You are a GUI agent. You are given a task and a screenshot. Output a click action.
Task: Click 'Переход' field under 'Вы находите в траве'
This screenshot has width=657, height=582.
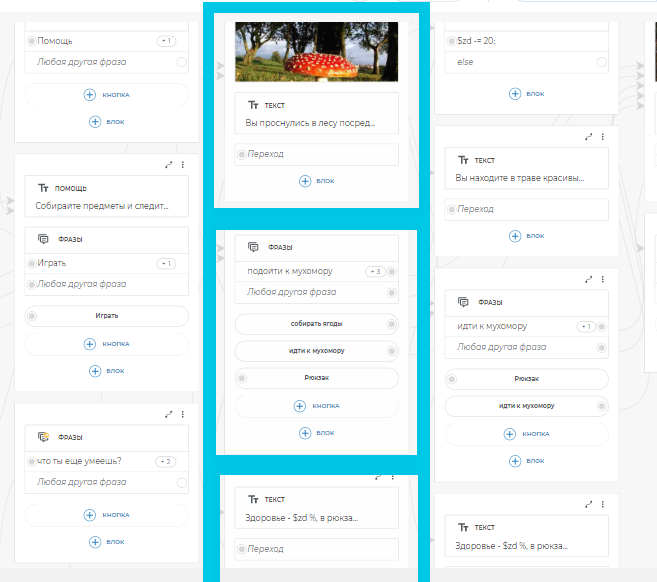pyautogui.click(x=527, y=210)
